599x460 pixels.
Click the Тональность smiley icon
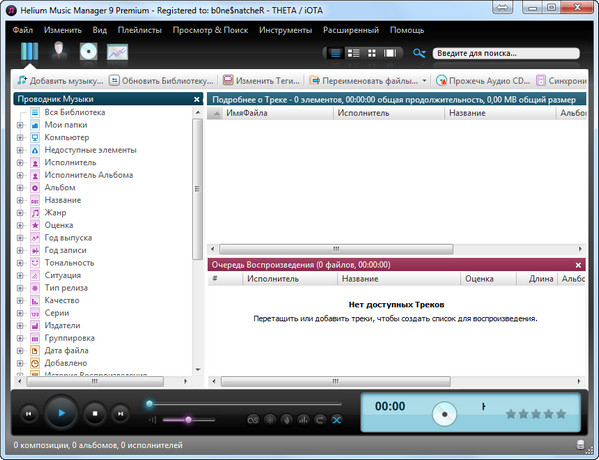35,263
